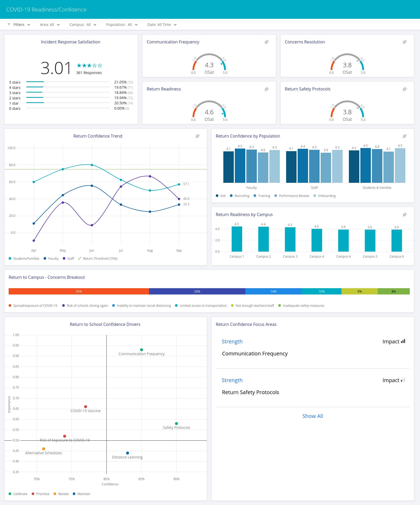Toggle Exit series in population legend

(x=221, y=196)
